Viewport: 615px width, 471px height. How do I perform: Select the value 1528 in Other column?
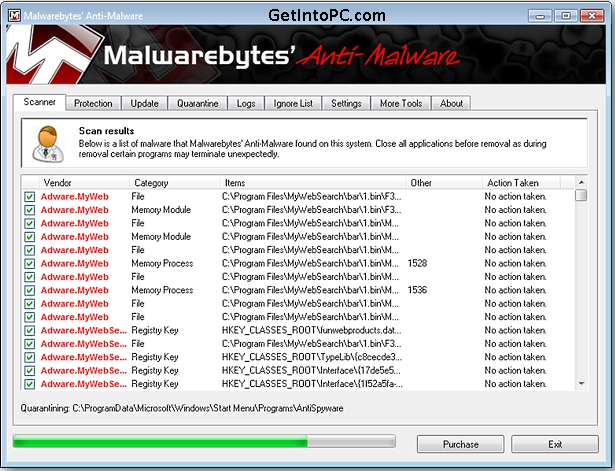417,263
